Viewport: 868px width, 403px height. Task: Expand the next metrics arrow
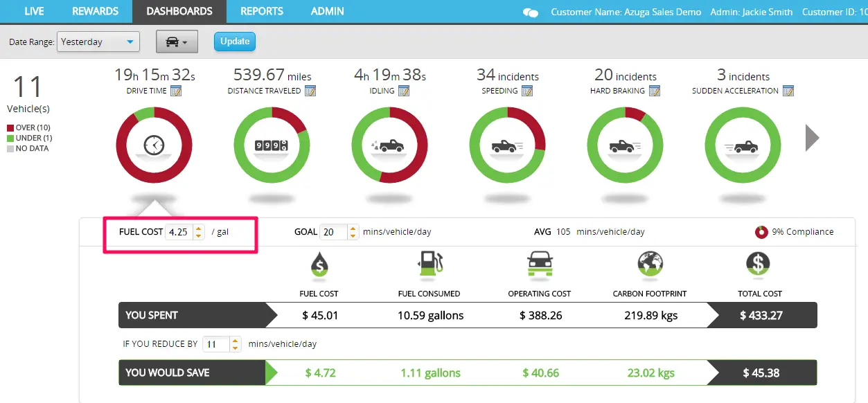(x=813, y=137)
